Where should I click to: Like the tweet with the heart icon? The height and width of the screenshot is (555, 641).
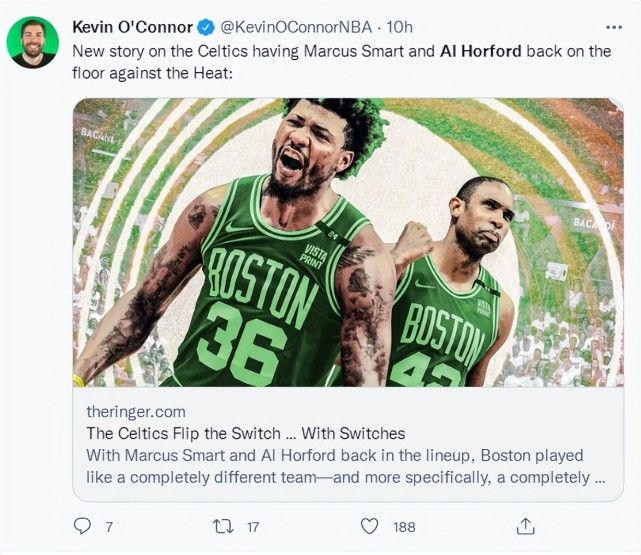[369, 525]
